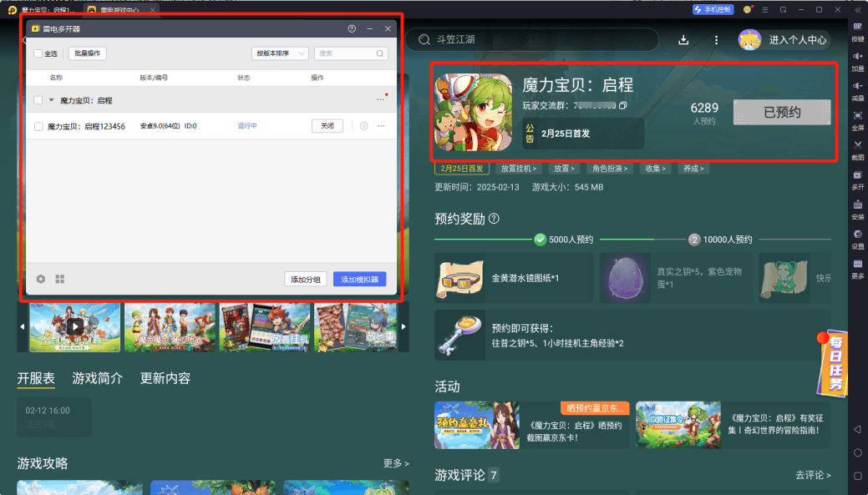
Task: Check the 全选 select-all checkbox
Action: click(x=38, y=53)
